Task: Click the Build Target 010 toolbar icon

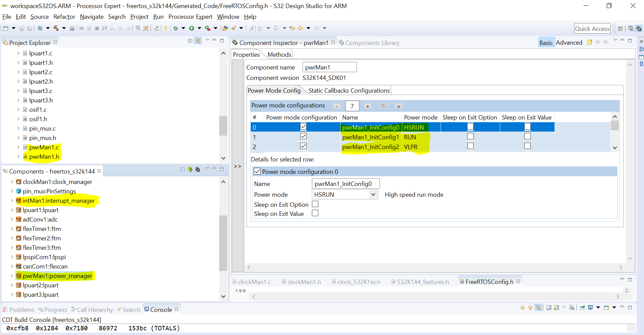Action: [x=72, y=28]
